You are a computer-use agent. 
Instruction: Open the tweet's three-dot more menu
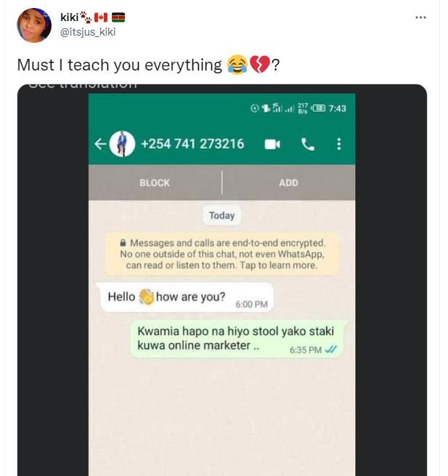[x=420, y=17]
